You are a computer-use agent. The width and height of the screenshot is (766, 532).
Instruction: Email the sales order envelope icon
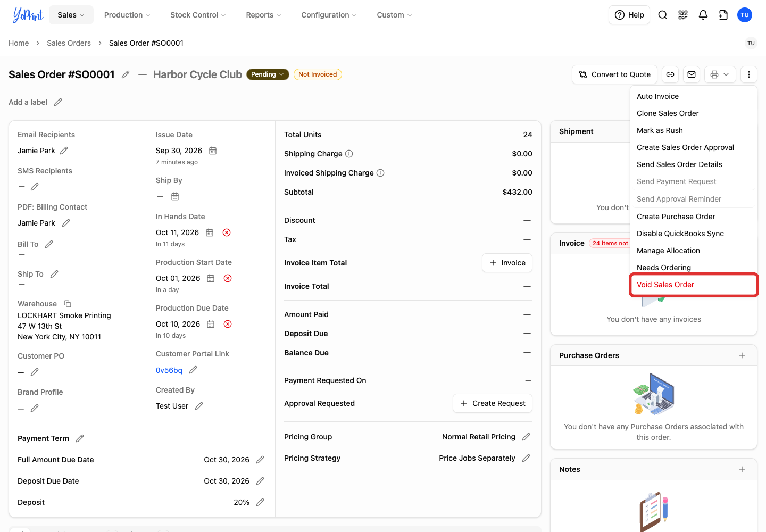tap(692, 74)
